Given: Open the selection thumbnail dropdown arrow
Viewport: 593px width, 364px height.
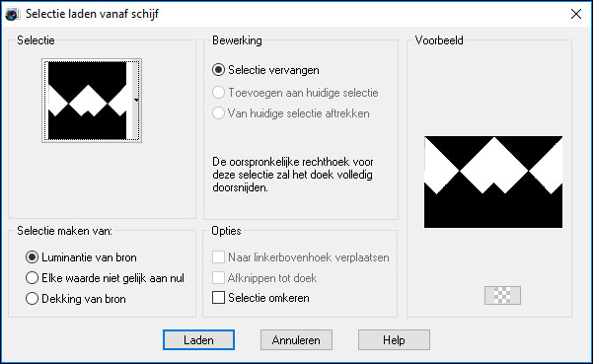Looking at the screenshot, I should [x=136, y=101].
